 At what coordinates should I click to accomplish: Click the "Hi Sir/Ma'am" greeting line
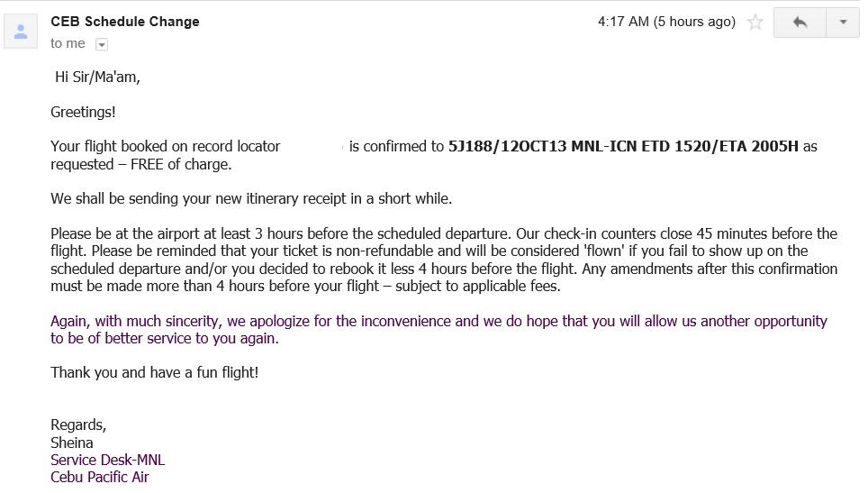97,77
